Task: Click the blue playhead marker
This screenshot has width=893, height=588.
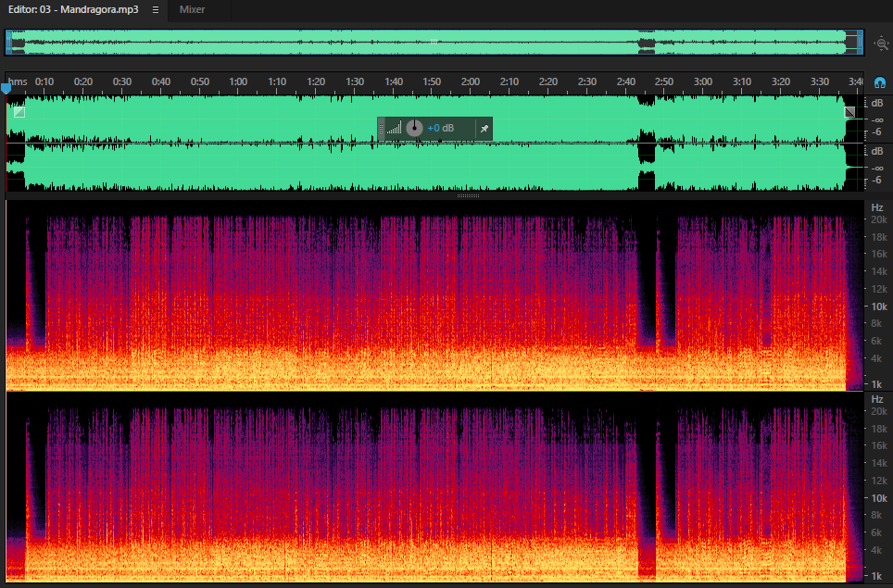Action: pyautogui.click(x=6, y=88)
